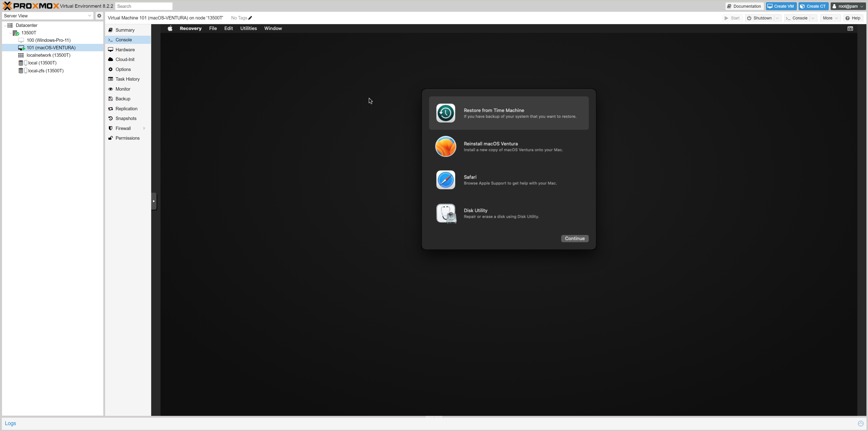Open the root@pam user menu

tap(848, 6)
